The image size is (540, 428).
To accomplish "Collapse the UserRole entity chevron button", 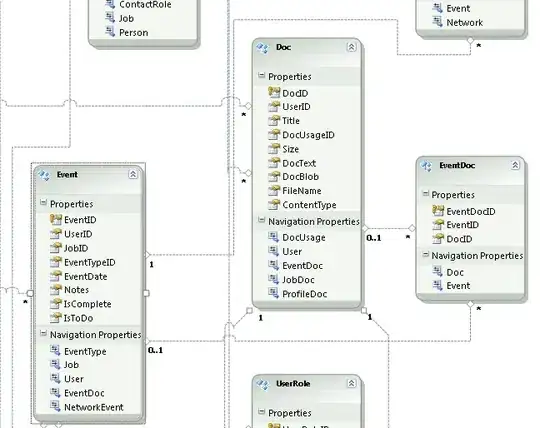I will (351, 383).
